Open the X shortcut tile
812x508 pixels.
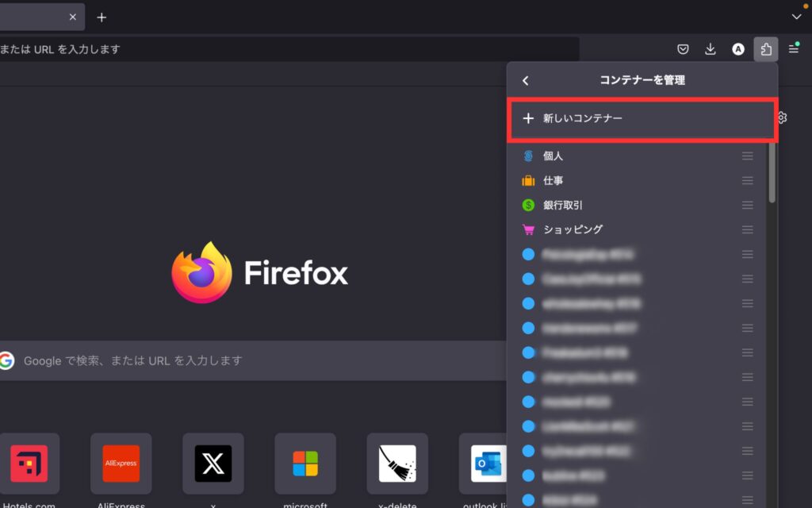point(213,464)
